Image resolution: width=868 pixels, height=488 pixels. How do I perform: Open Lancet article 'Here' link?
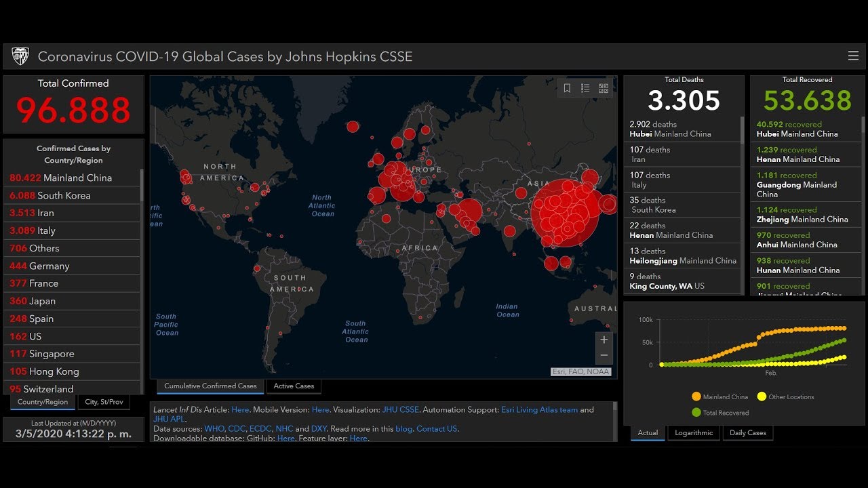pyautogui.click(x=240, y=410)
